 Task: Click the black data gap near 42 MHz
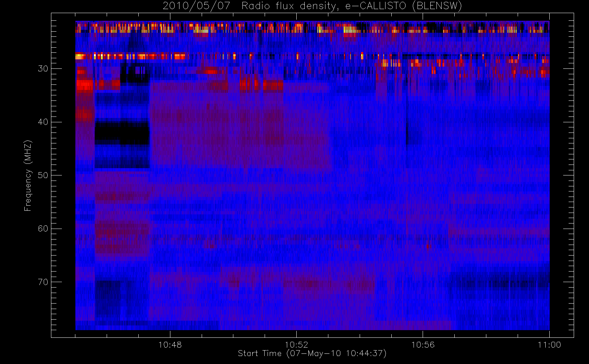point(122,133)
